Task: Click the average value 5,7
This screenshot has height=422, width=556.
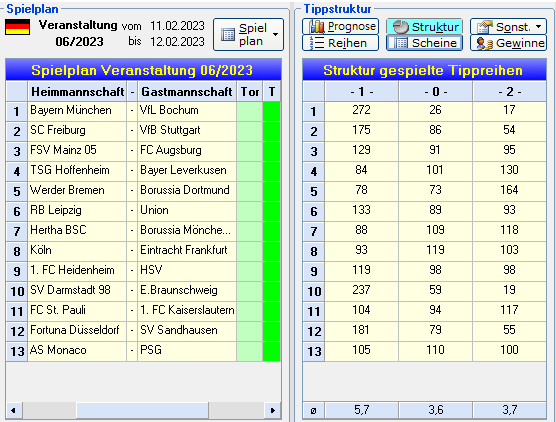Action: (361, 410)
